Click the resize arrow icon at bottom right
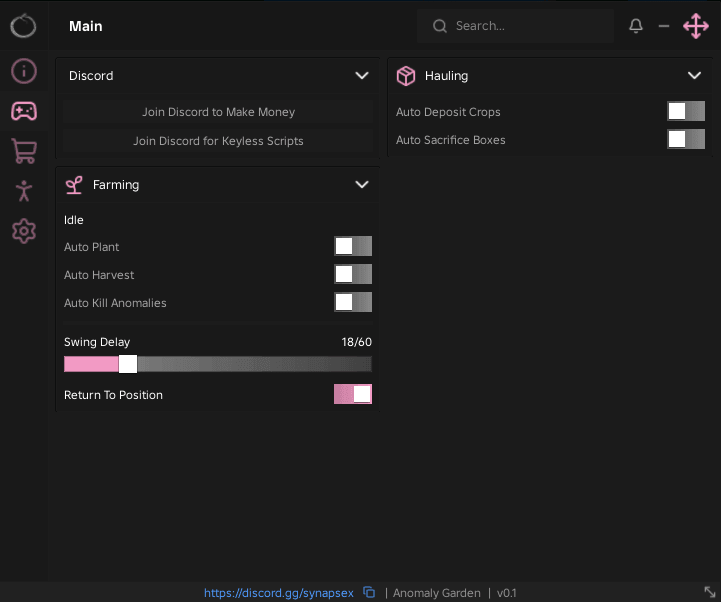Viewport: 721px width, 602px height. (710, 592)
